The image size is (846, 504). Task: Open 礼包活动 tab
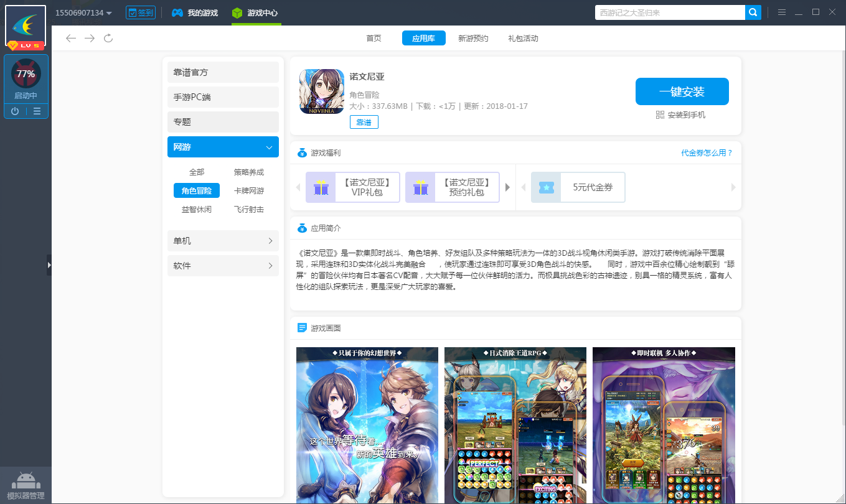[523, 39]
